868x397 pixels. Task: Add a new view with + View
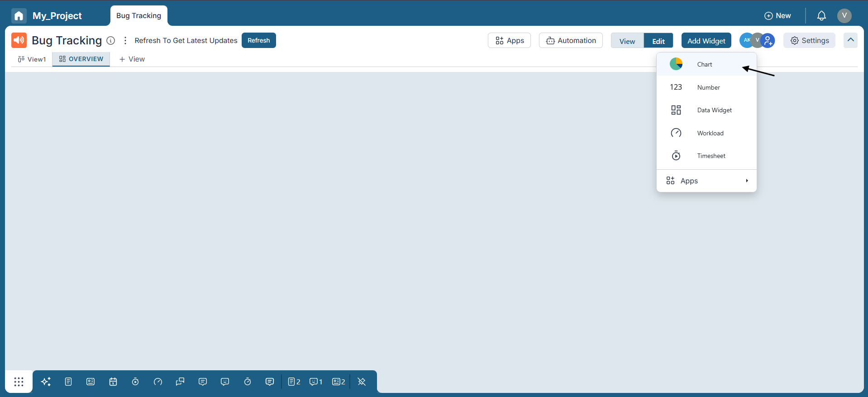pyautogui.click(x=132, y=59)
